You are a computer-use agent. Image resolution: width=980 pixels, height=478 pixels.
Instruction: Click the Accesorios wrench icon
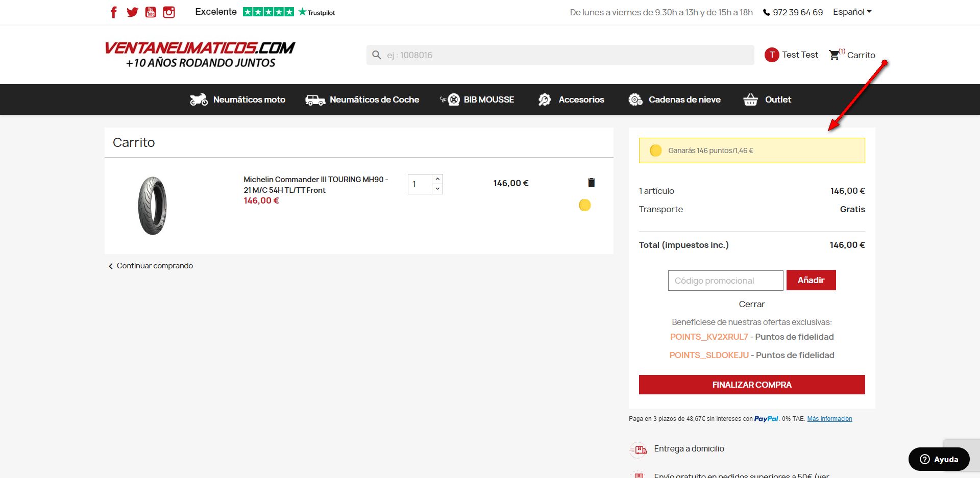click(x=545, y=99)
